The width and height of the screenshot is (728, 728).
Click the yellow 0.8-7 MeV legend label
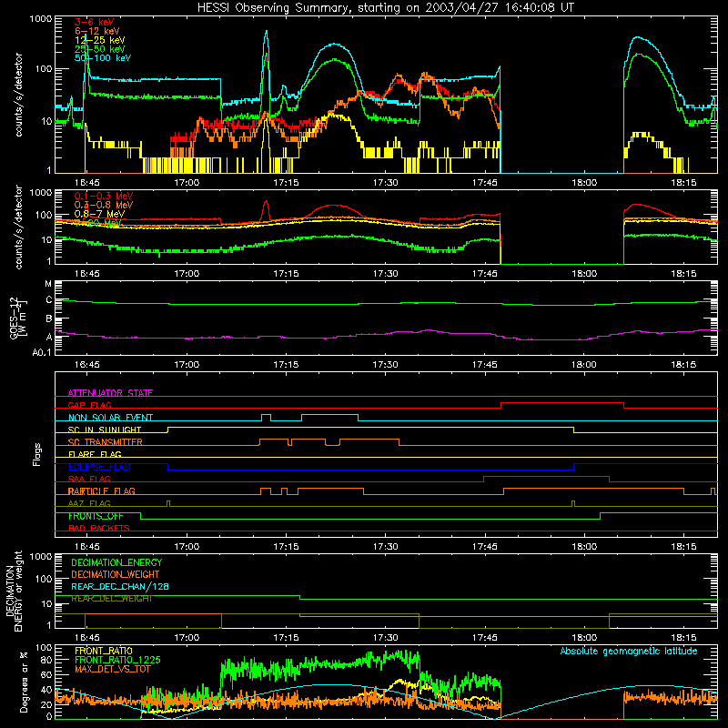tap(99, 214)
